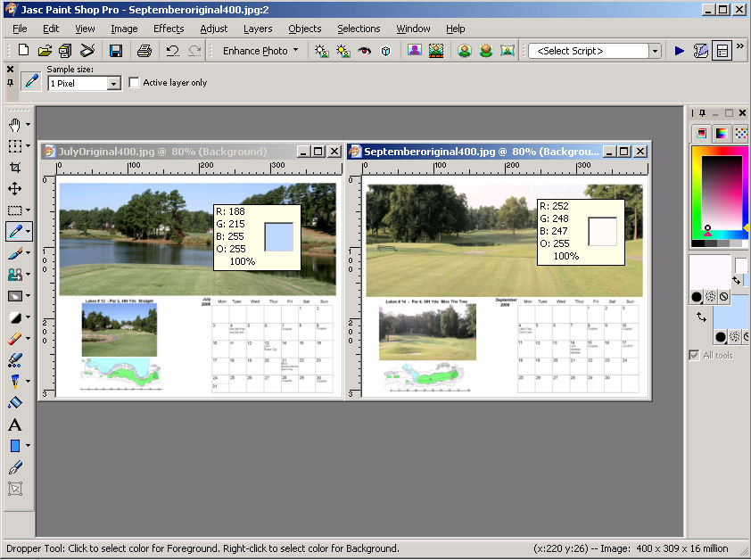This screenshot has width=751, height=560.
Task: Toggle the All tools checkbox
Action: (x=694, y=355)
